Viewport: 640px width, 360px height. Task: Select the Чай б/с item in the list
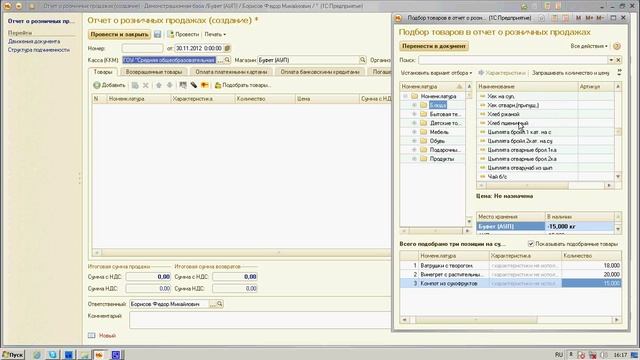coord(497,177)
